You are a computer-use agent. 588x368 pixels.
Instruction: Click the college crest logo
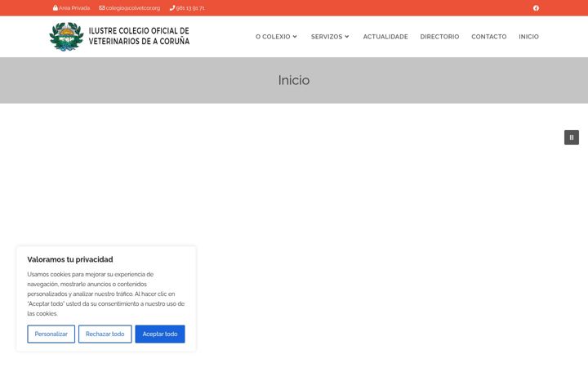point(66,37)
